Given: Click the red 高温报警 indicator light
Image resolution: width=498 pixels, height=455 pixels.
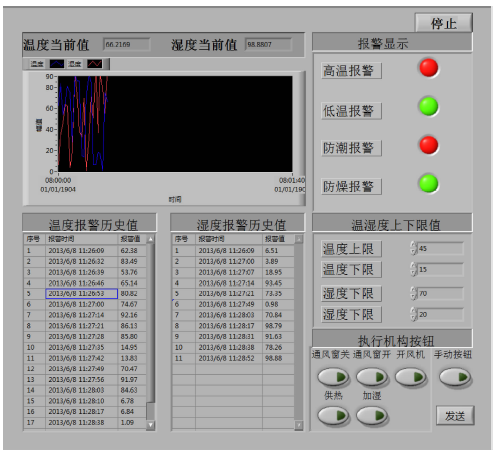Looking at the screenshot, I should point(429,68).
